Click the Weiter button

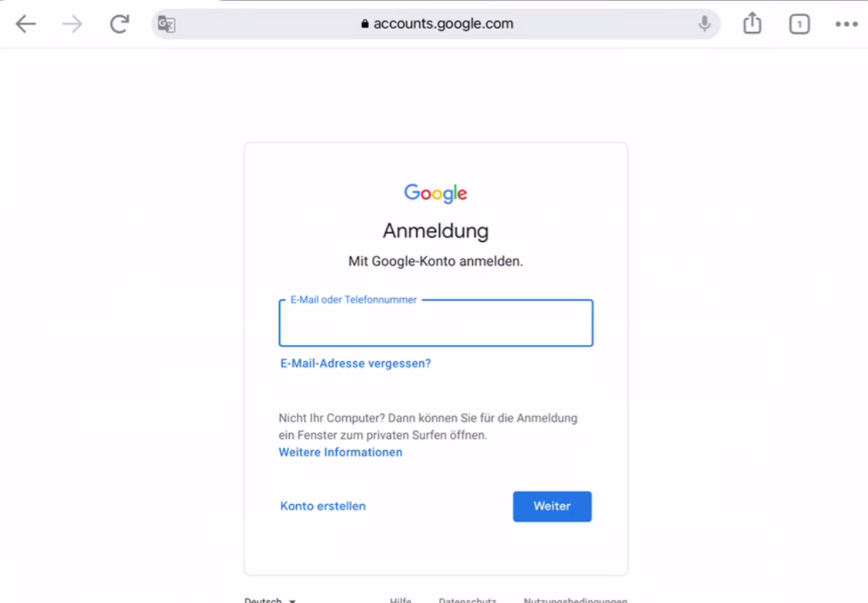pos(552,506)
